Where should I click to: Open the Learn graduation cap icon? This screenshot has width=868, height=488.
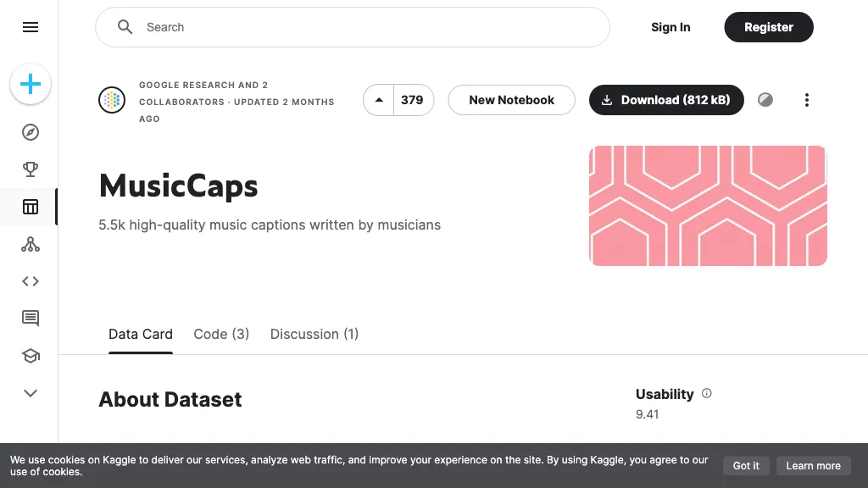[31, 356]
